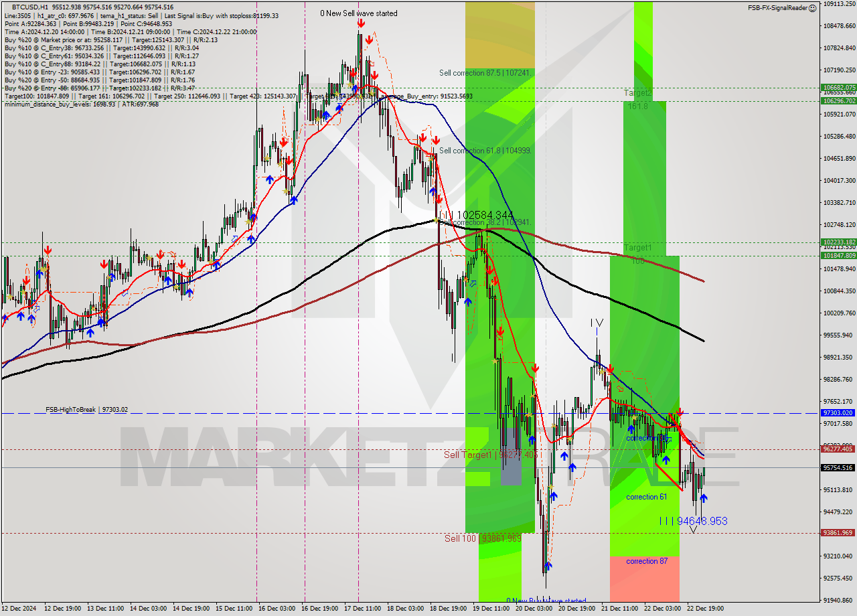
Task: Click the red 93861.969 price tag
Action: pos(838,533)
